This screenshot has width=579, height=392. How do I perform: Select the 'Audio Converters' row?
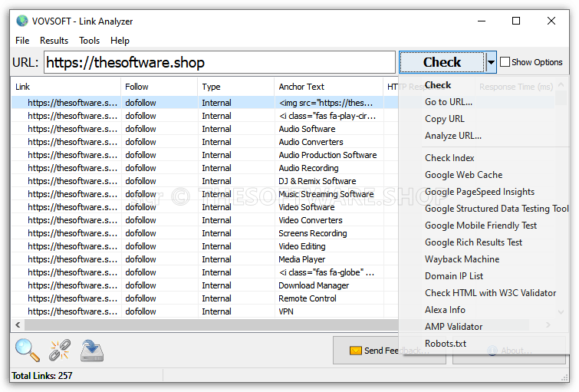[205, 142]
